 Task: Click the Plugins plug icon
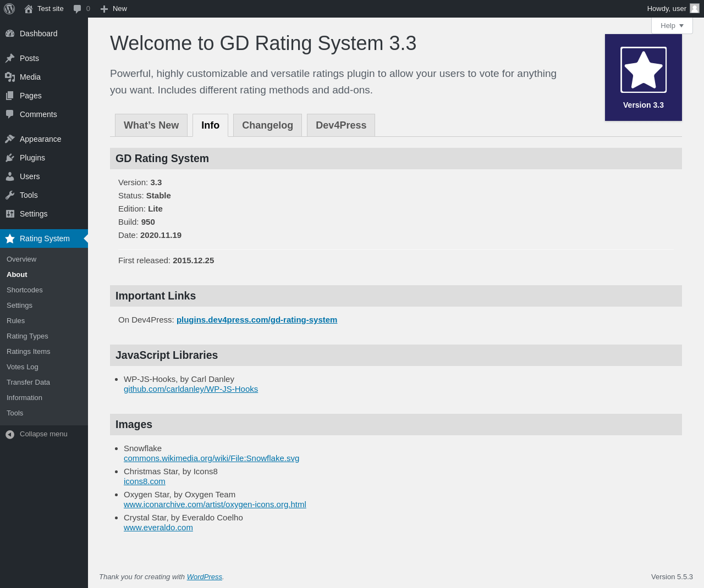coord(10,158)
